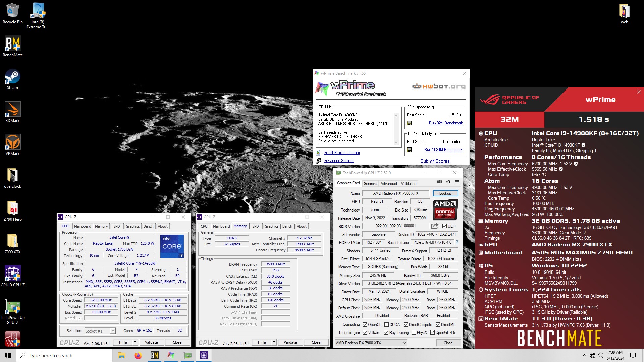The image size is (644, 362).
Task: Launch Steam from the desktop
Action: click(x=13, y=79)
